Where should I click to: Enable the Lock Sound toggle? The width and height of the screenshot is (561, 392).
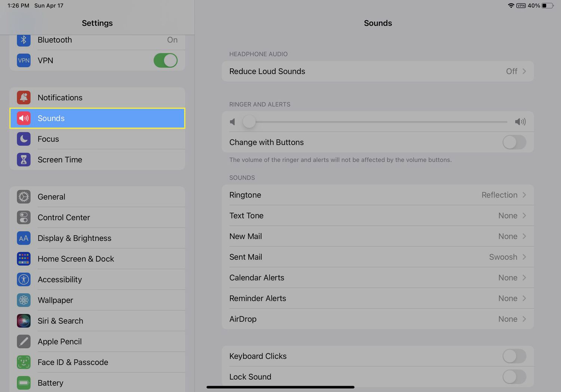point(514,377)
